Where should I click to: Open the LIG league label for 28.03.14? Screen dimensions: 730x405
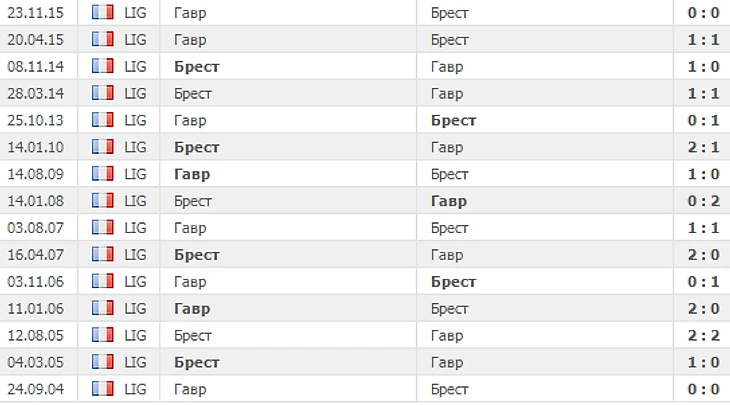135,93
